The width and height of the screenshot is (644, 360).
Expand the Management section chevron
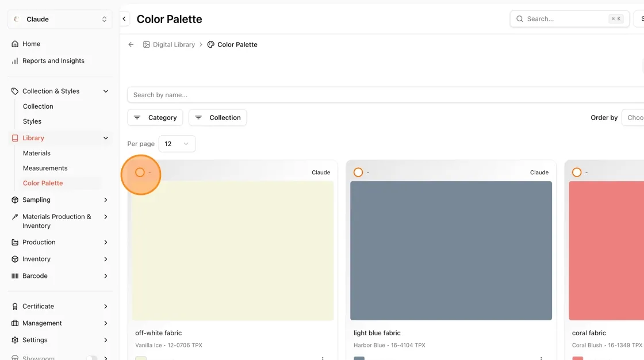106,323
